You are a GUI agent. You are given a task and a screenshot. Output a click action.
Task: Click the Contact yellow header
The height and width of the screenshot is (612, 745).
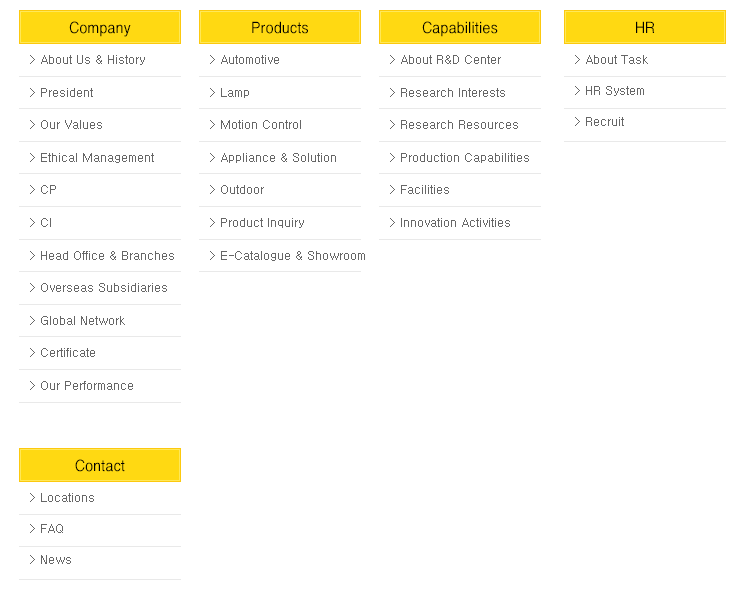click(100, 466)
